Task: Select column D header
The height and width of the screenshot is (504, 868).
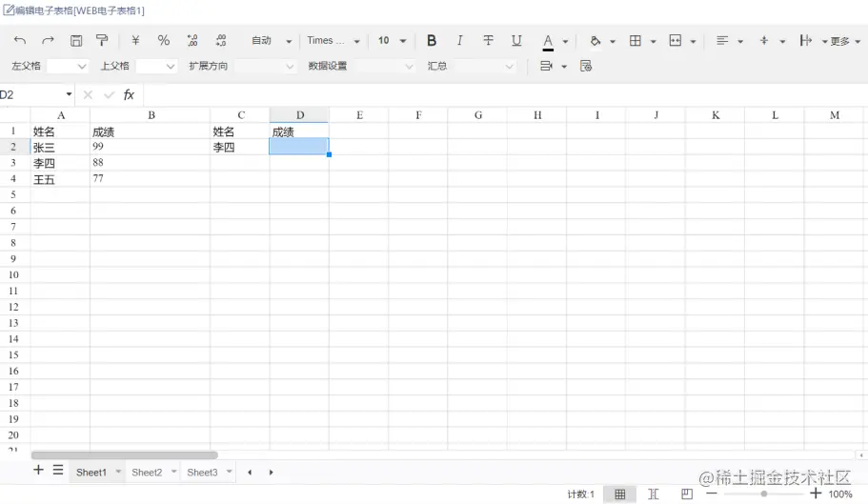Action: pyautogui.click(x=299, y=115)
